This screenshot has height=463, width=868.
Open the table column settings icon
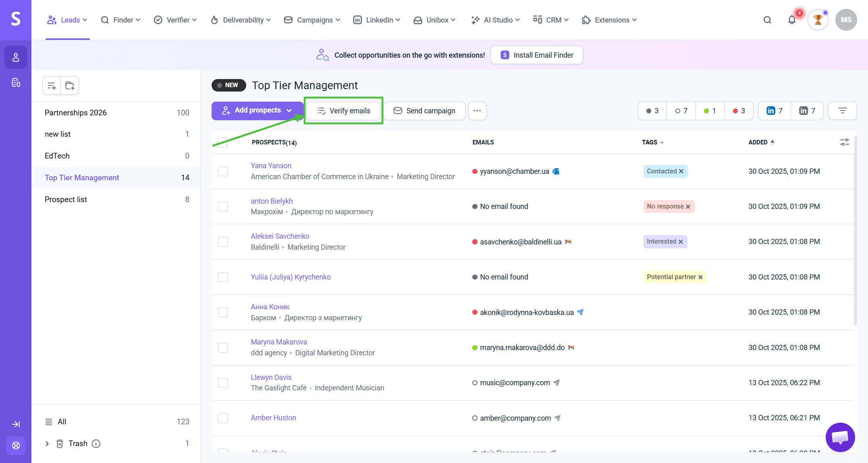click(x=844, y=142)
